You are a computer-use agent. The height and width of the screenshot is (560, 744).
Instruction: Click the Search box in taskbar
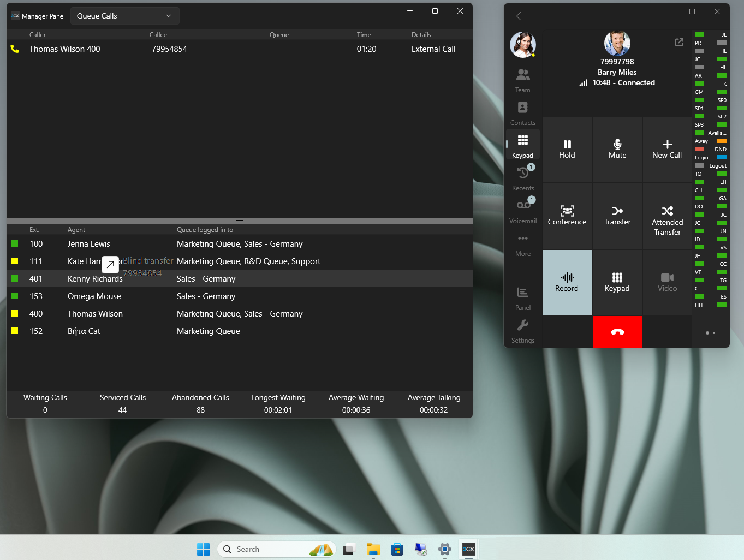(276, 549)
